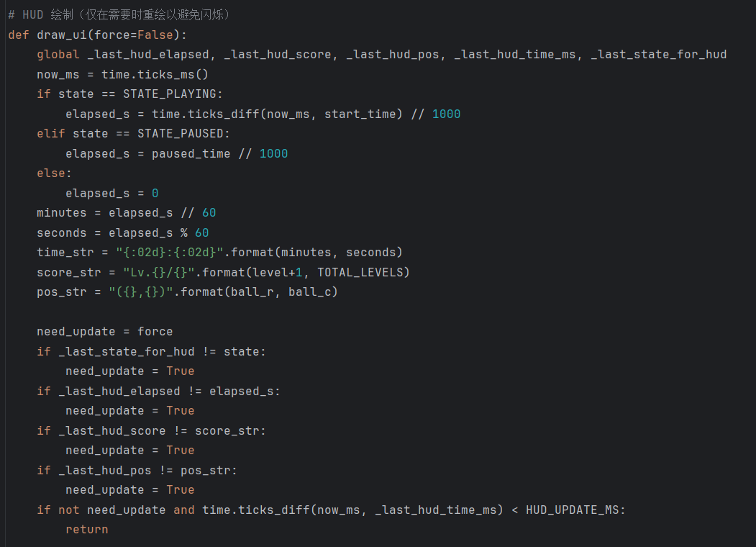Viewport: 756px width, 547px height.
Task: Click the STATE_PLAYING constant
Action: (x=173, y=94)
